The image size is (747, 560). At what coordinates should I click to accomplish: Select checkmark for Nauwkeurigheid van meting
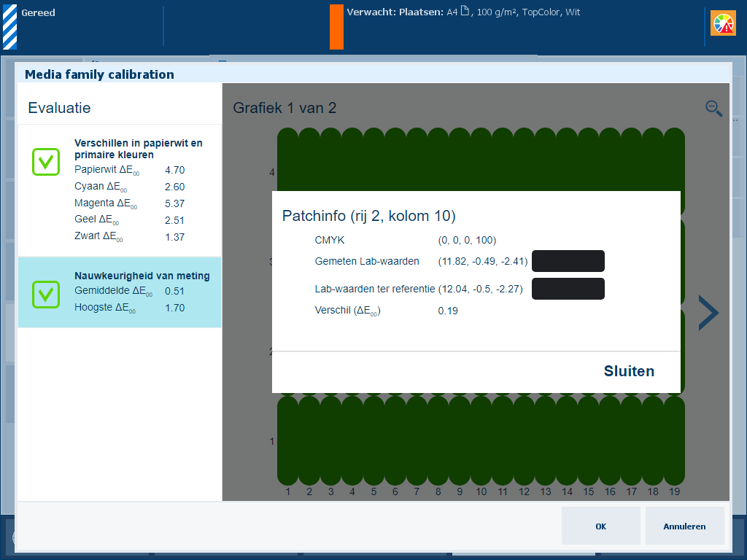pyautogui.click(x=46, y=295)
